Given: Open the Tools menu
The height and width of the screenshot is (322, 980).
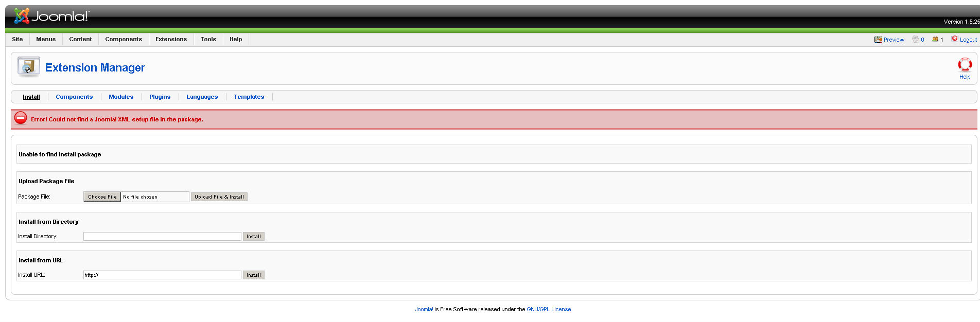Looking at the screenshot, I should (208, 39).
